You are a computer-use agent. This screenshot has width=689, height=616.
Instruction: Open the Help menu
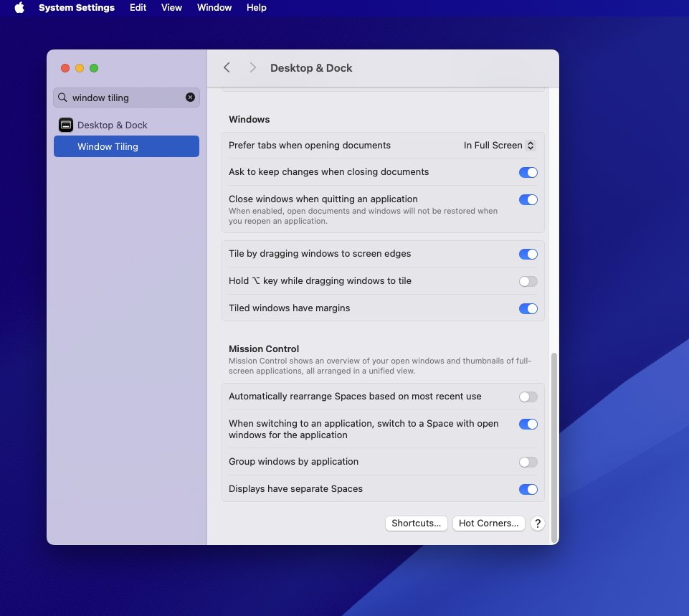point(256,7)
